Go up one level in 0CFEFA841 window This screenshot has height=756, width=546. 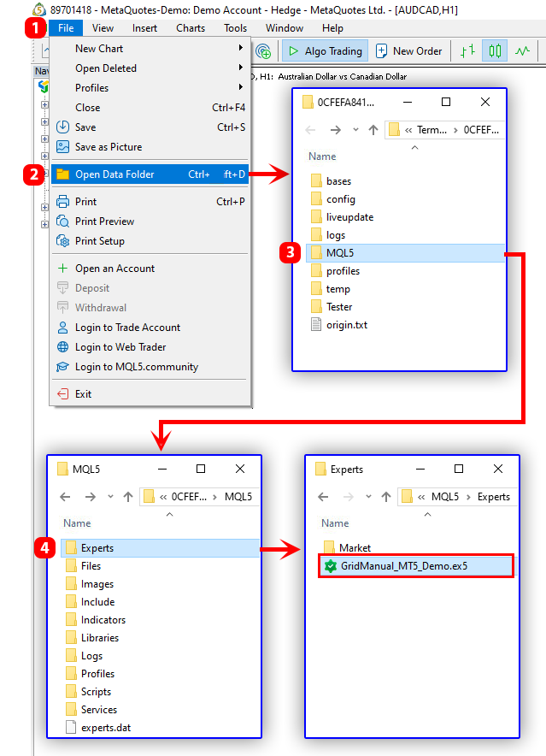[373, 130]
